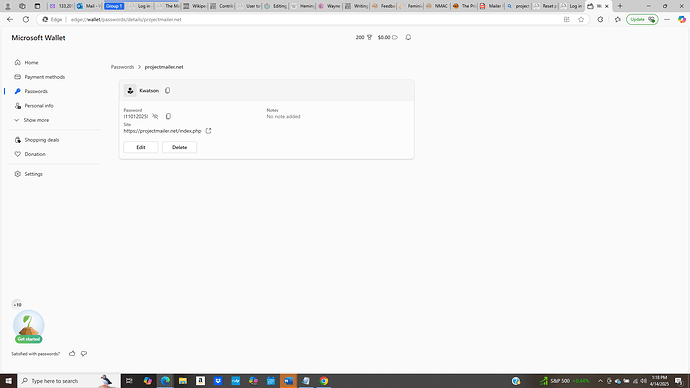Open the notifications bell
This screenshot has height=388, width=690.
click(x=408, y=37)
